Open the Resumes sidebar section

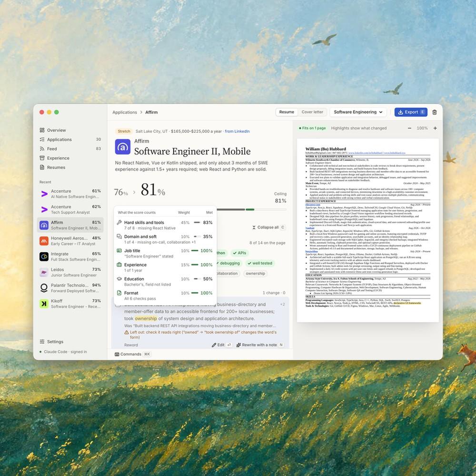pyautogui.click(x=70, y=167)
